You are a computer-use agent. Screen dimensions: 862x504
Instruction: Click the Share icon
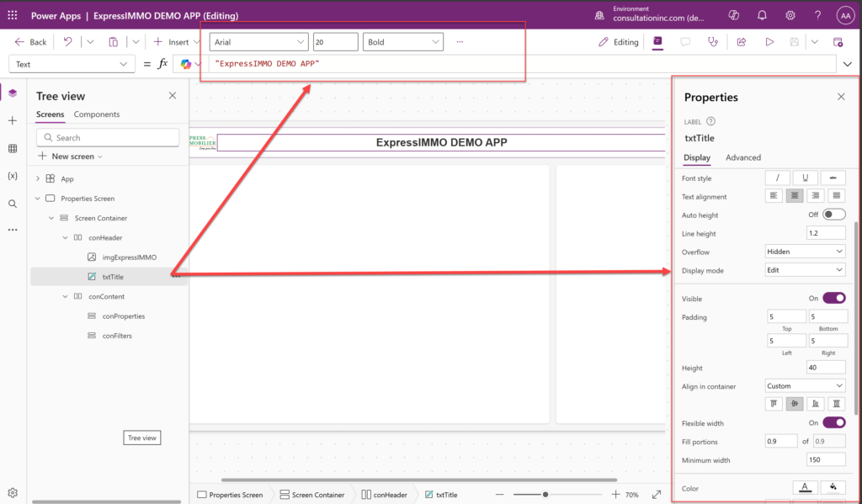(742, 42)
